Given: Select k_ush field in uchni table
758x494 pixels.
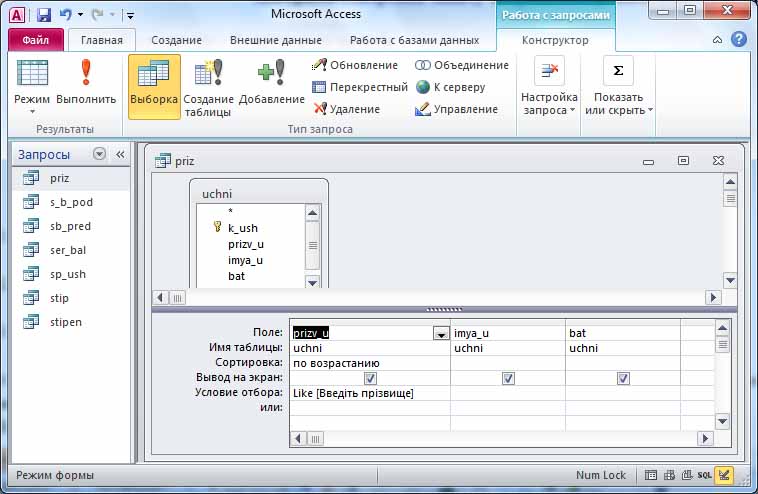Looking at the screenshot, I should point(243,228).
